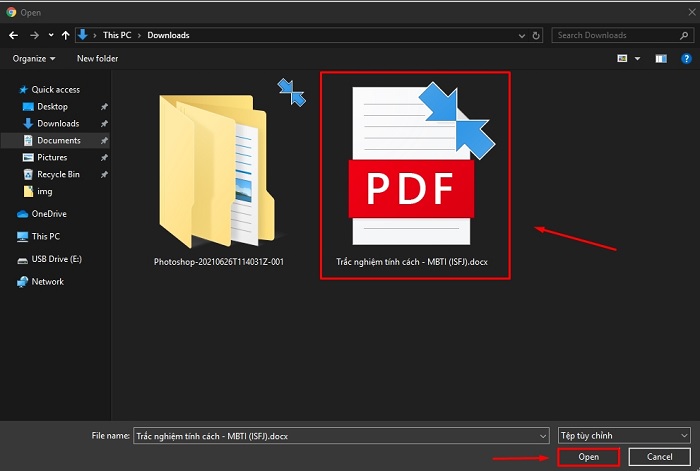
Task: Go up one folder level
Action: click(x=67, y=36)
